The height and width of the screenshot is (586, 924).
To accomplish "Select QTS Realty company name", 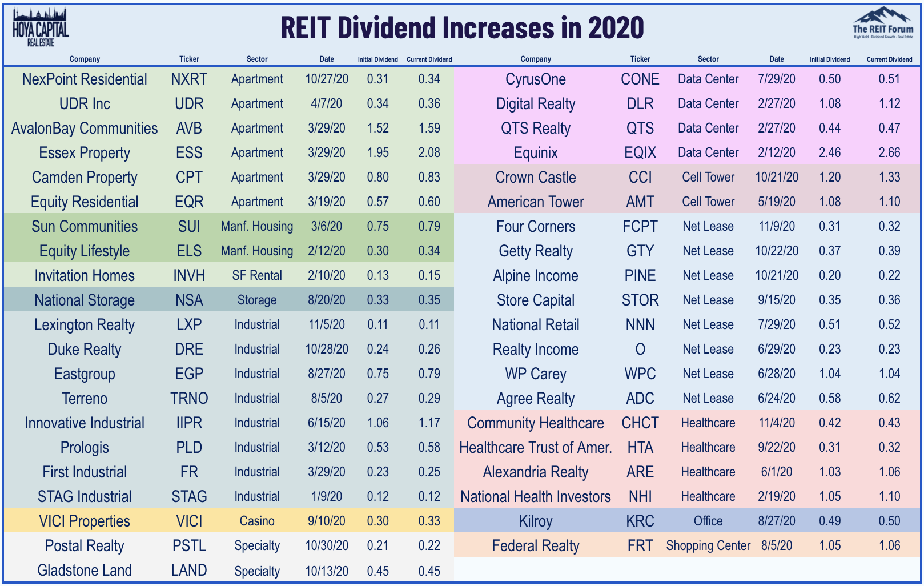I will point(536,129).
